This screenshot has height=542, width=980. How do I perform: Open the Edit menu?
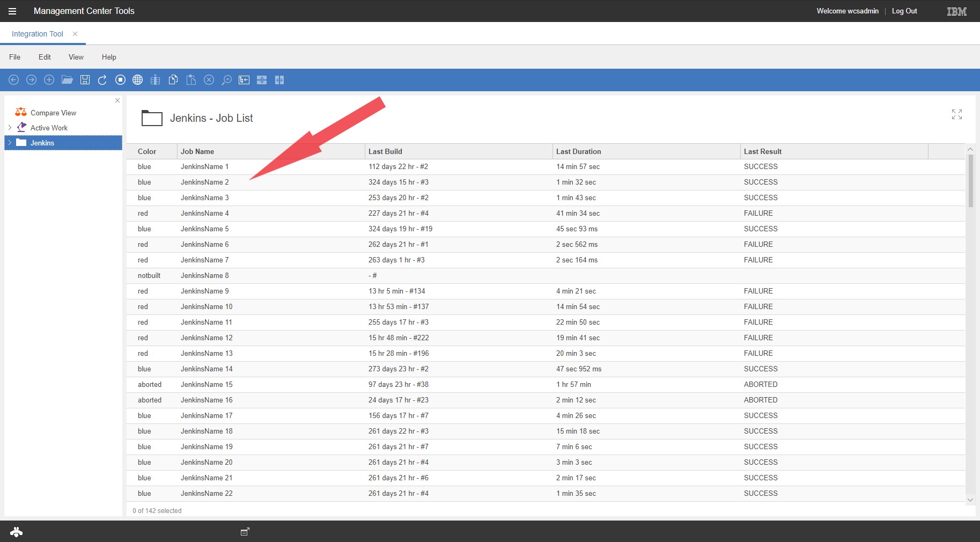click(45, 57)
